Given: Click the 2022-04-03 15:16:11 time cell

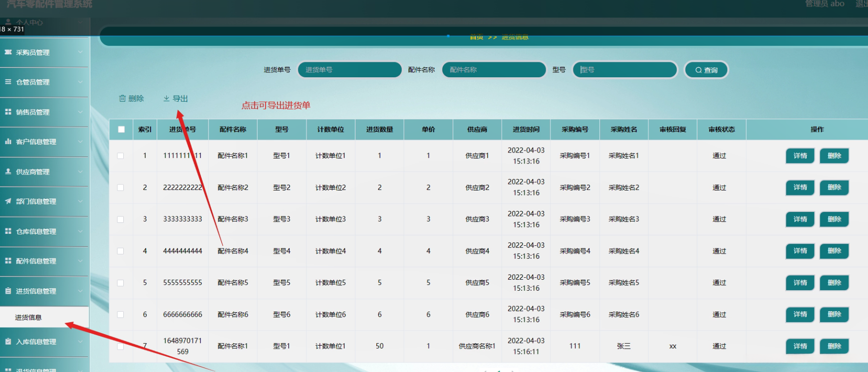Looking at the screenshot, I should click(x=526, y=346).
